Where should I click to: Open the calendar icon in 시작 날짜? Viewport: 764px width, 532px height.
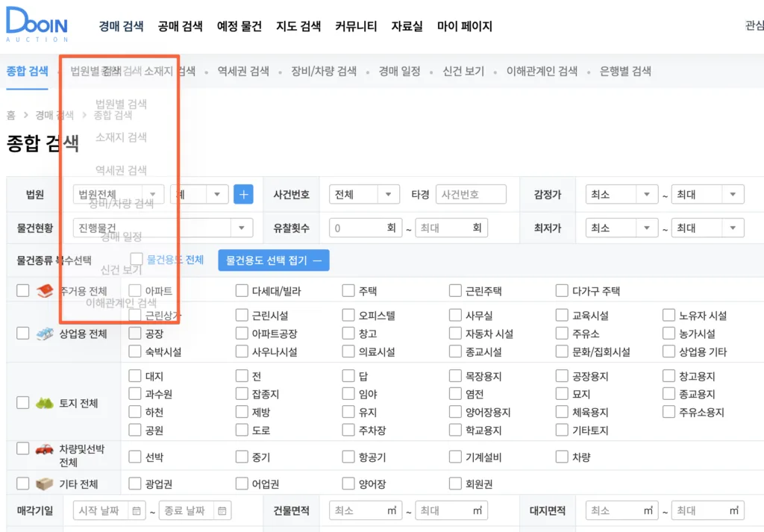point(137,510)
